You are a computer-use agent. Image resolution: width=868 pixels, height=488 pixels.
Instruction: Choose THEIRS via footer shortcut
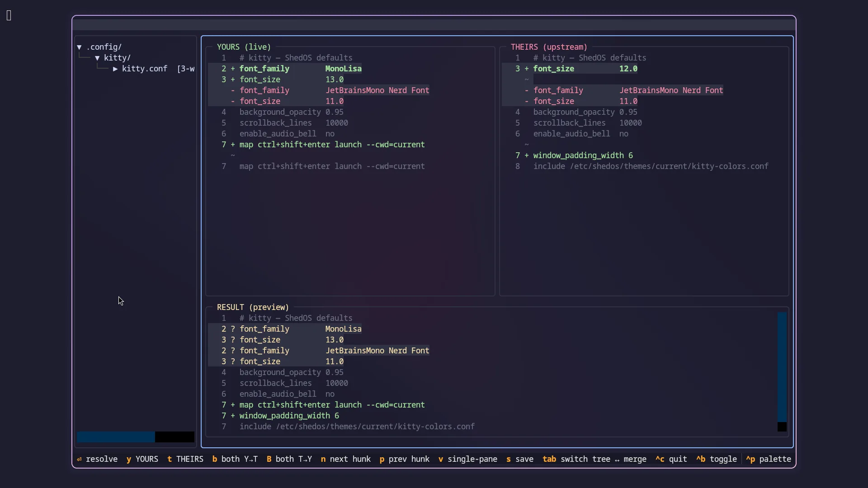tap(185, 459)
